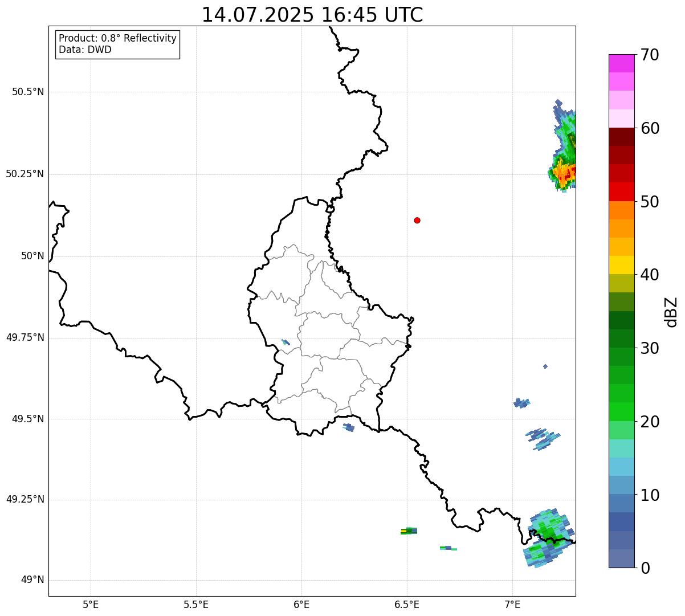This screenshot has height=616, width=685.
Task: Click the dark maroon colorbar segment below 60
Action: pos(621,137)
